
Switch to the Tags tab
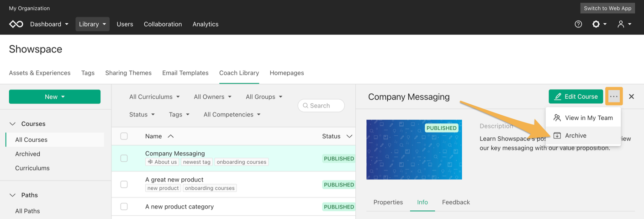point(88,73)
